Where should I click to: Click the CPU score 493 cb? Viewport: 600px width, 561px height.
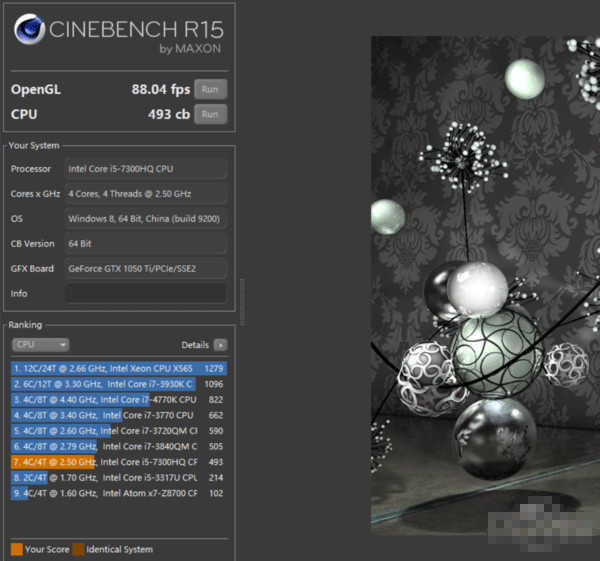click(169, 114)
